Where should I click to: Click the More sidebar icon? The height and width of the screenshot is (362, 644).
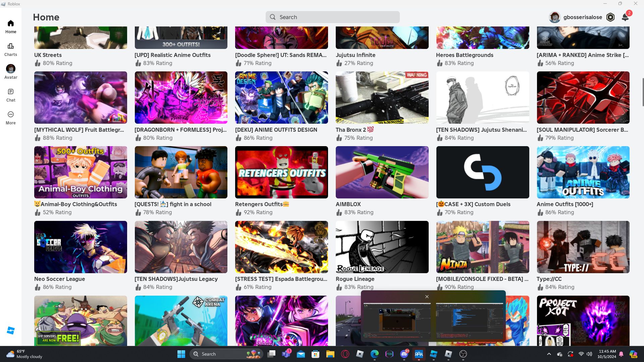[11, 118]
